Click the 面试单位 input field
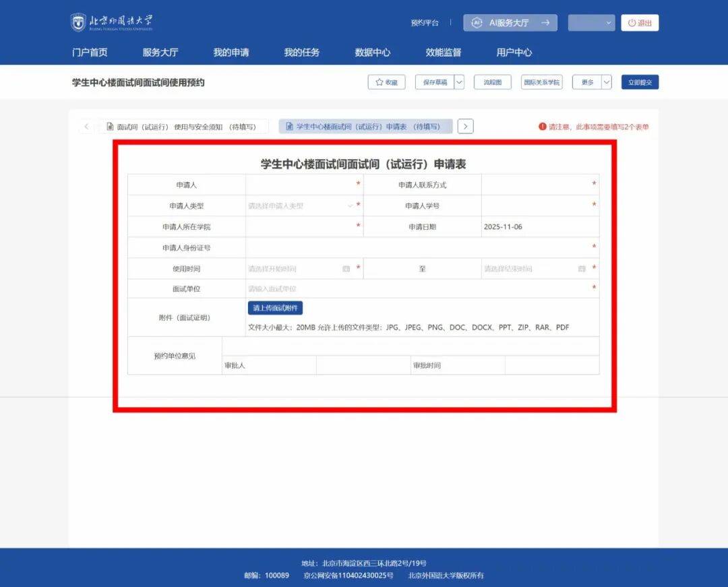The width and height of the screenshot is (728, 587). [418, 289]
